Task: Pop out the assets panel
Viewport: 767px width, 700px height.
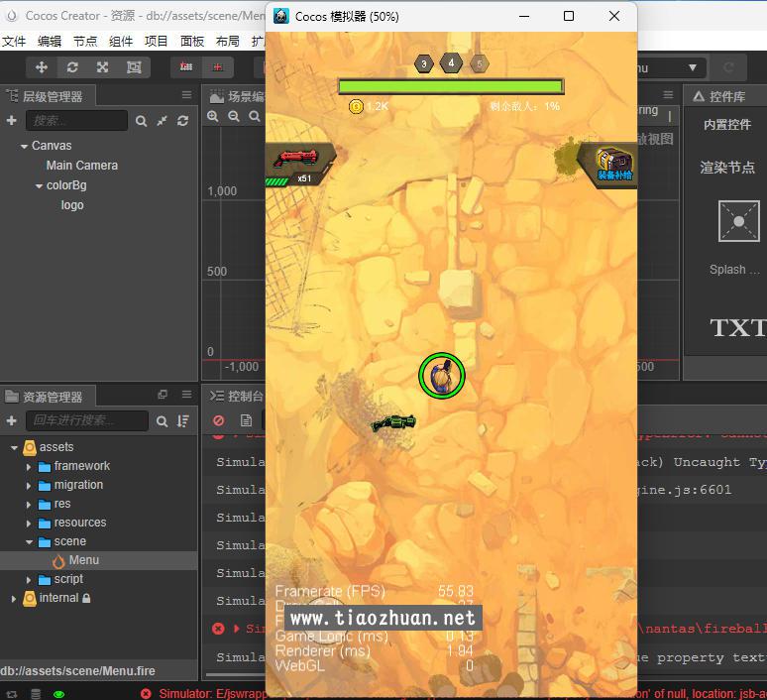Action: tap(163, 394)
